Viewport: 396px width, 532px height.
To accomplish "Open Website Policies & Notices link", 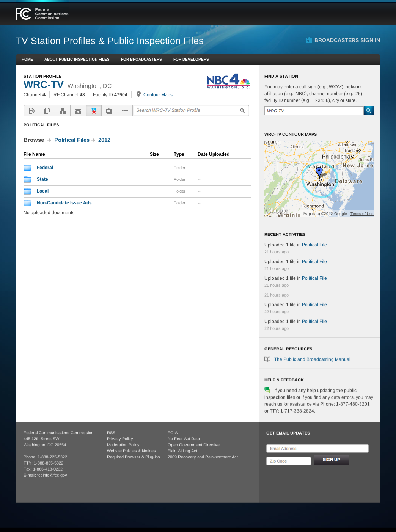I will pyautogui.click(x=131, y=451).
